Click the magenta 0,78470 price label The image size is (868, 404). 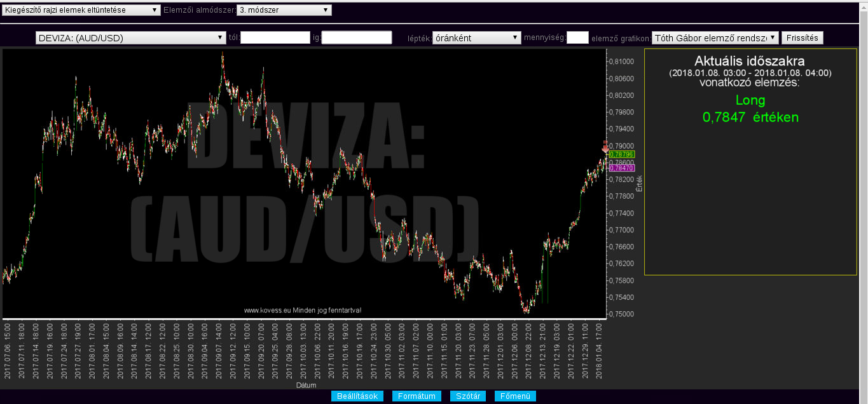(x=621, y=168)
